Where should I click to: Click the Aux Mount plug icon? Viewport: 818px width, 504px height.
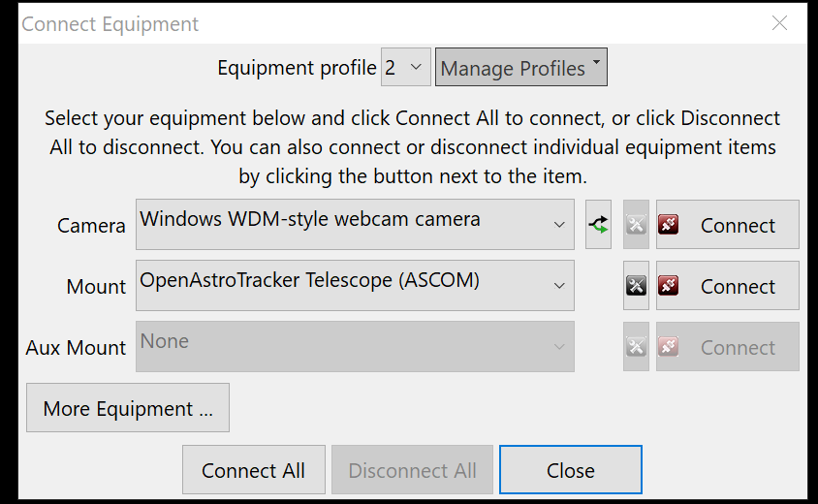pos(668,346)
